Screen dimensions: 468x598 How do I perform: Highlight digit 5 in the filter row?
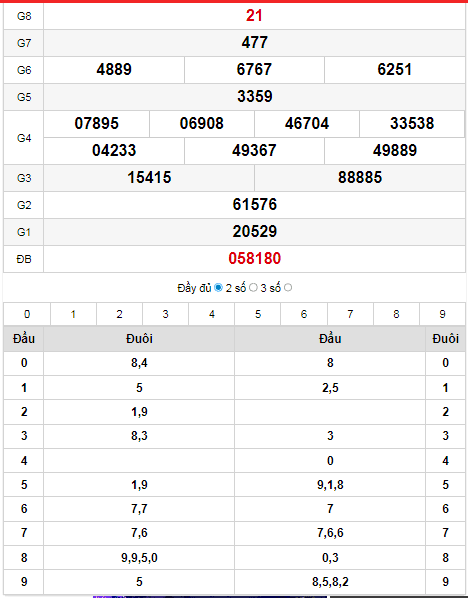(x=258, y=314)
